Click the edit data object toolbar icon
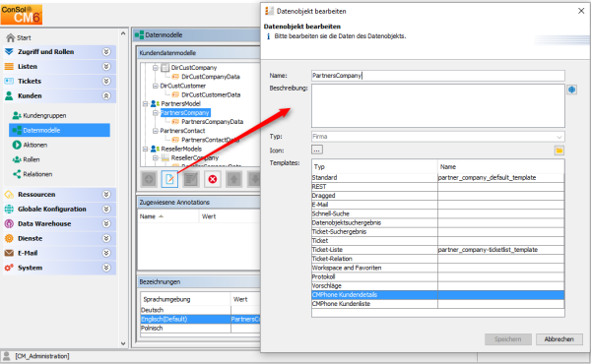Image resolution: width=591 pixels, height=364 pixels. [x=169, y=179]
